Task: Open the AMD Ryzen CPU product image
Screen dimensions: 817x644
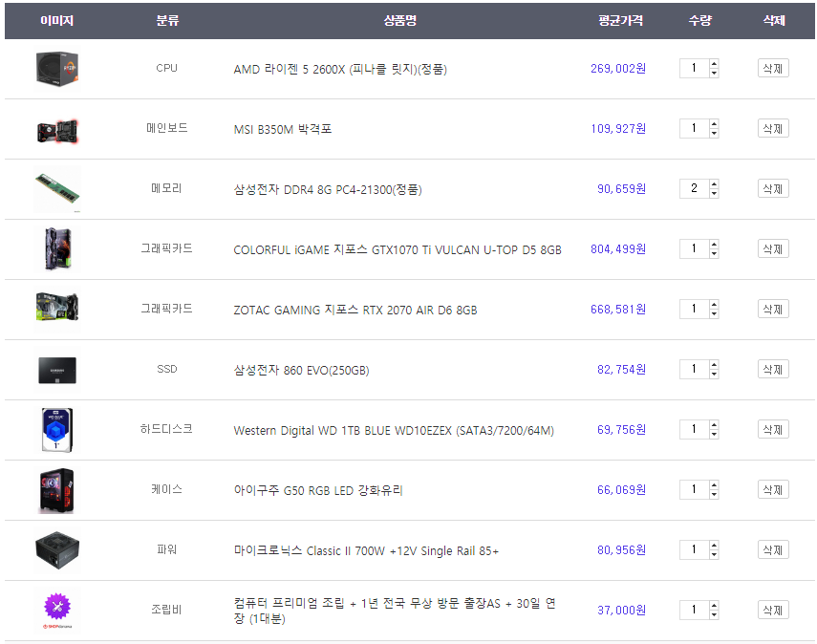Action: 57,69
